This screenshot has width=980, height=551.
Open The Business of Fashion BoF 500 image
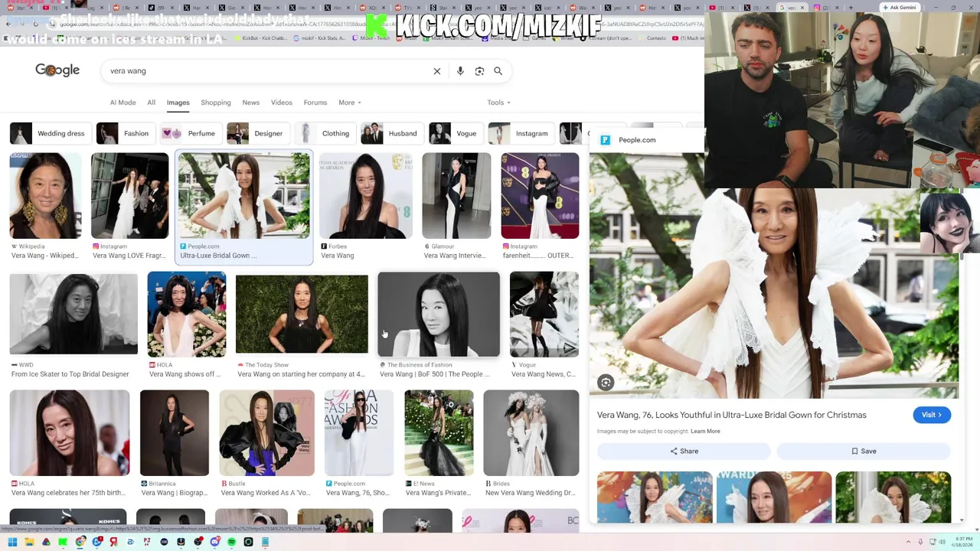click(439, 314)
